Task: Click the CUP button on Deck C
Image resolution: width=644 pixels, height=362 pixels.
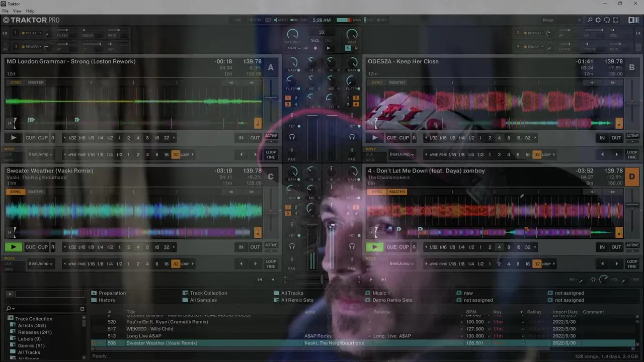Action: click(43, 247)
